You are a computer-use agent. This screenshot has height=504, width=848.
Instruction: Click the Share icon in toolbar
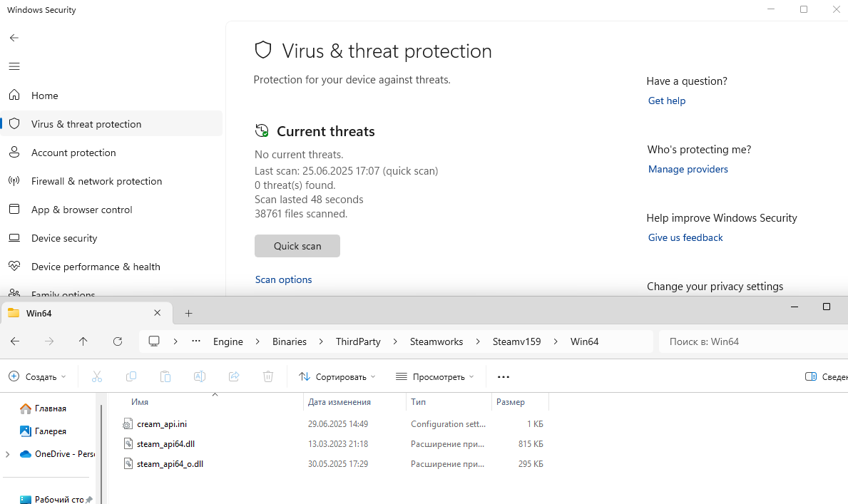234,377
